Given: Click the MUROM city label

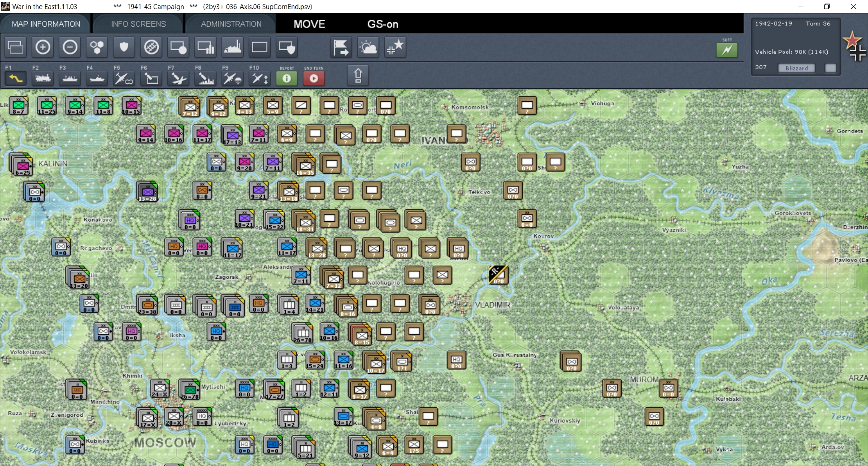Looking at the screenshot, I should click(x=644, y=380).
